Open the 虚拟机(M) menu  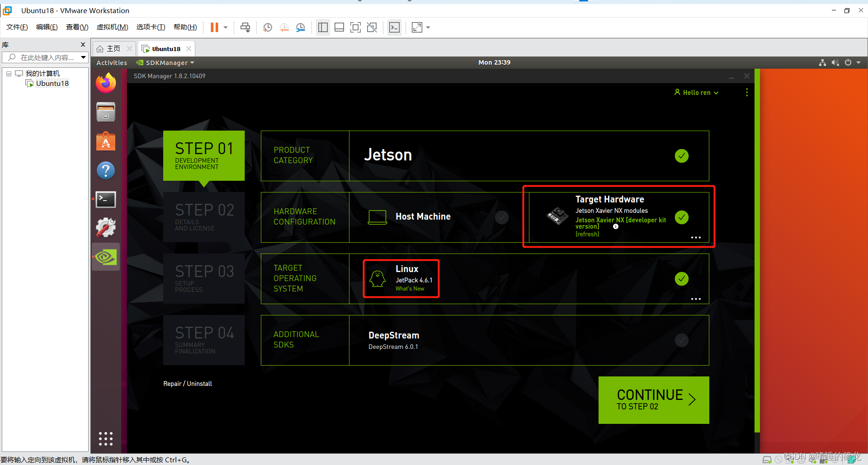click(x=112, y=27)
